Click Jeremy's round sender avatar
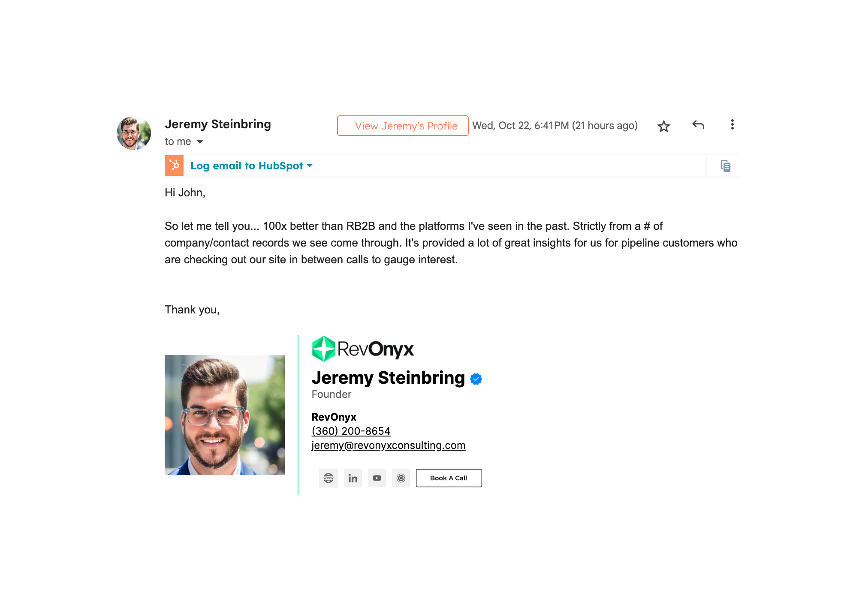 point(134,133)
